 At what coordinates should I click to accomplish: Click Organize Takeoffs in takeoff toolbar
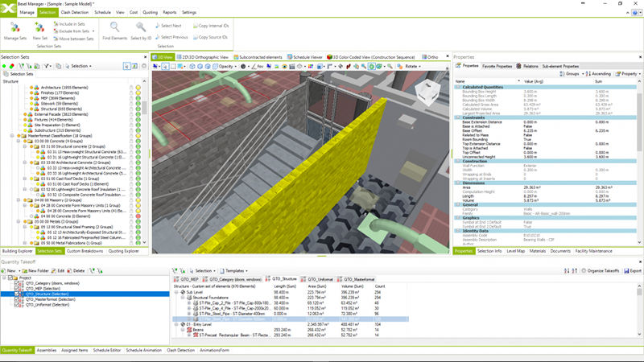pyautogui.click(x=600, y=271)
